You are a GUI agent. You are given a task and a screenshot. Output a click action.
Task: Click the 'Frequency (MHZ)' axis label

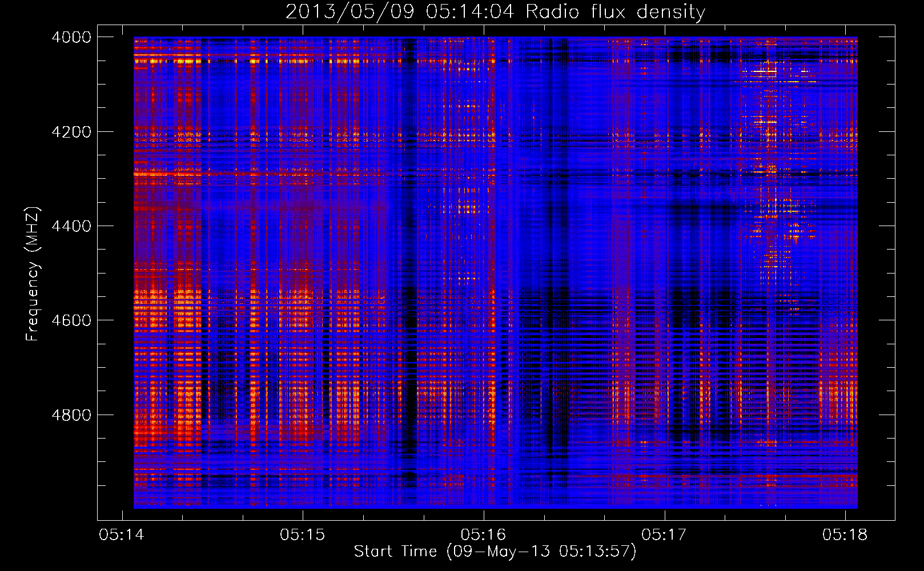(33, 274)
